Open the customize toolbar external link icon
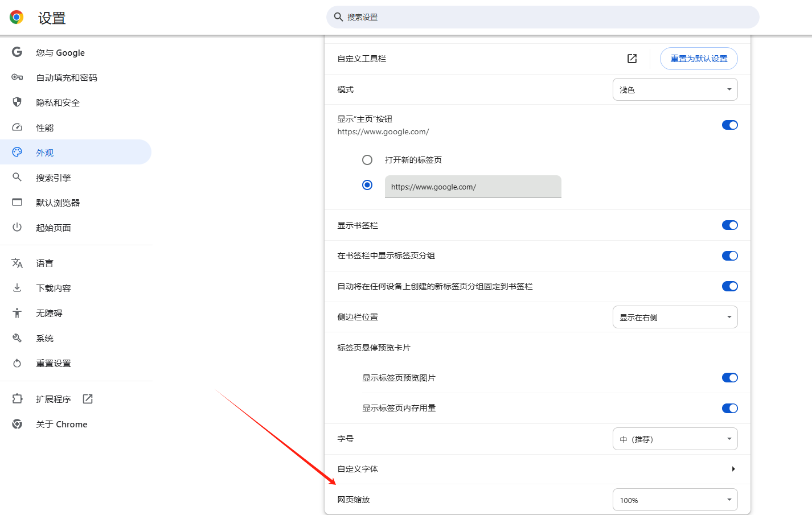 (x=632, y=59)
